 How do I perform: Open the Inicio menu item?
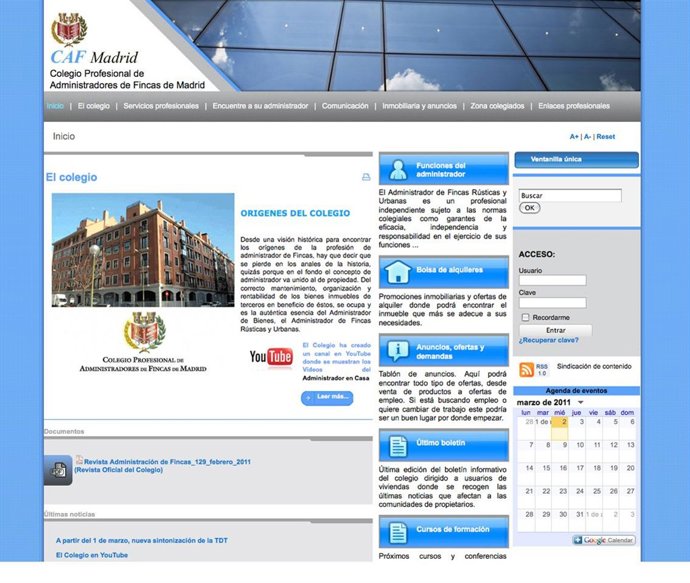(55, 106)
